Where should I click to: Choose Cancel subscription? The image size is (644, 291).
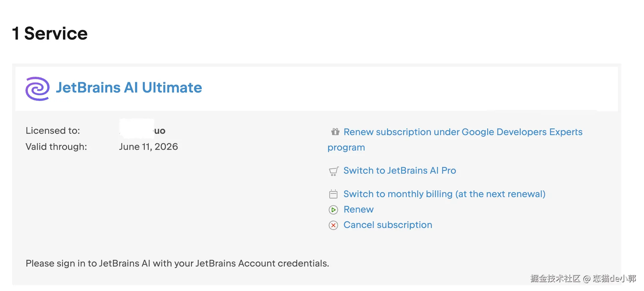[388, 225]
